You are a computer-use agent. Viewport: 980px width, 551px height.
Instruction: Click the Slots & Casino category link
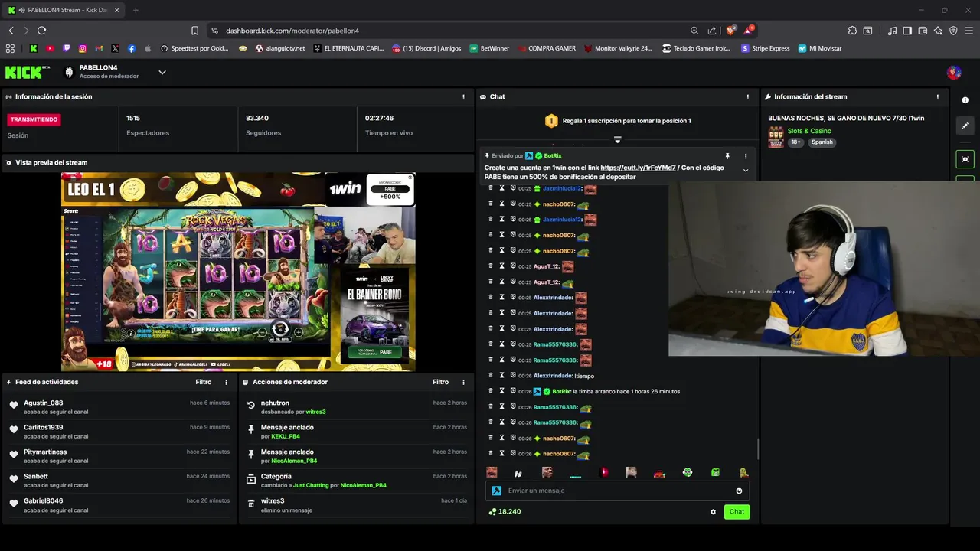click(809, 131)
